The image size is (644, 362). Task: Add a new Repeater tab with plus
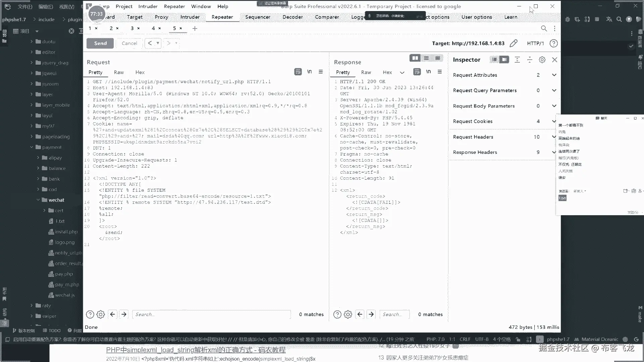pos(195,28)
